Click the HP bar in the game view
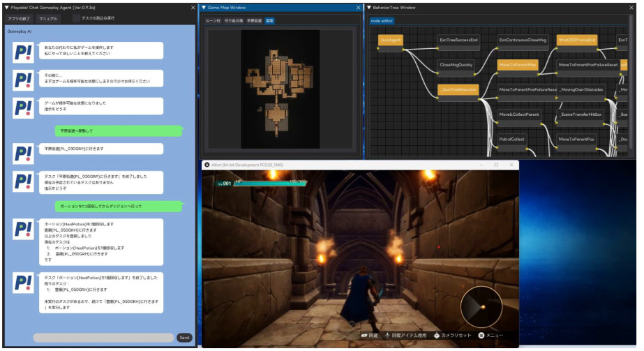 click(x=271, y=183)
